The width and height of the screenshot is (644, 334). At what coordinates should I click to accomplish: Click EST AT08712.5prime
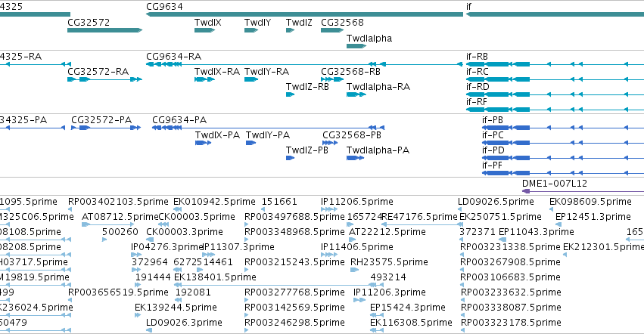click(120, 217)
